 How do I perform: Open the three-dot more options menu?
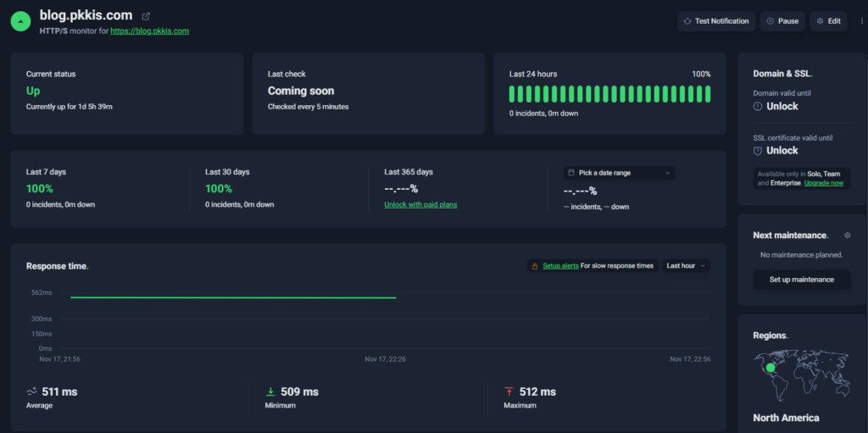point(861,21)
